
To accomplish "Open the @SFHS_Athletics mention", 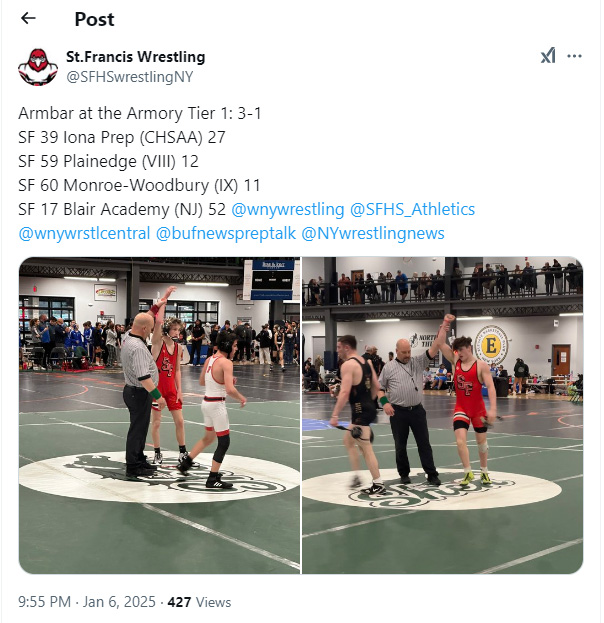I will tap(412, 209).
